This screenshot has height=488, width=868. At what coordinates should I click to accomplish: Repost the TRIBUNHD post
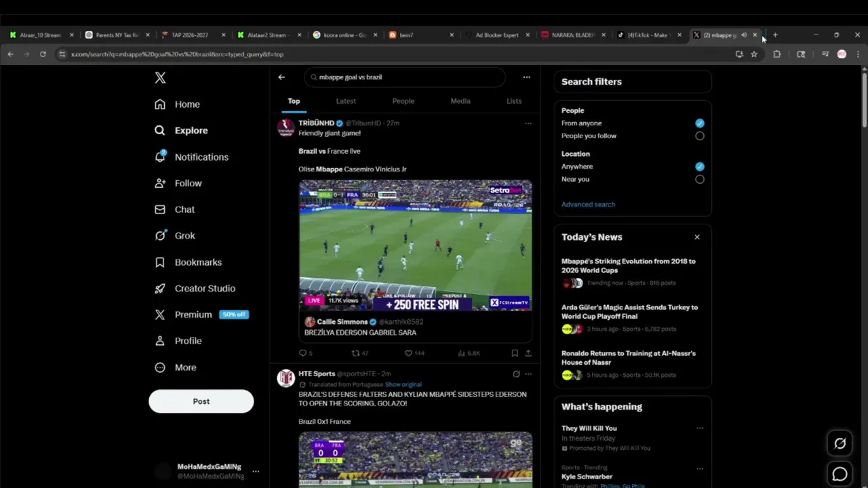point(359,353)
